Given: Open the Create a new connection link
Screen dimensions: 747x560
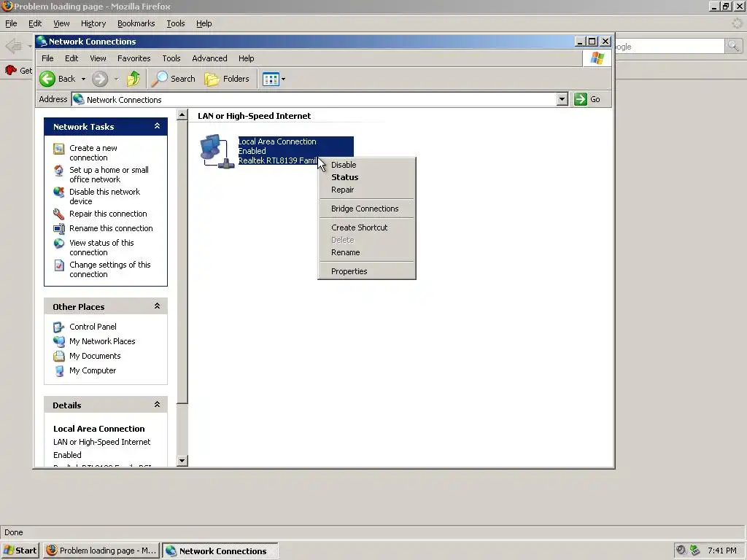Looking at the screenshot, I should [93, 153].
